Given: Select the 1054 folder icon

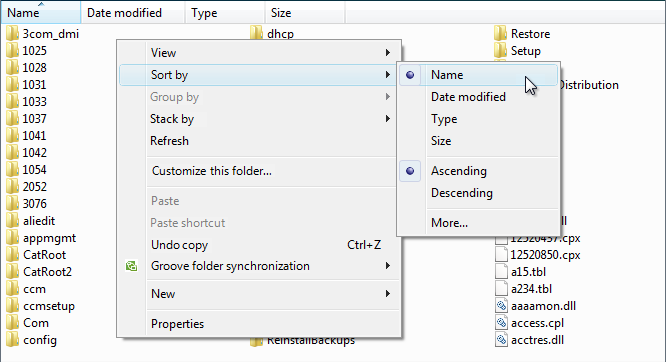Looking at the screenshot, I should (x=12, y=170).
